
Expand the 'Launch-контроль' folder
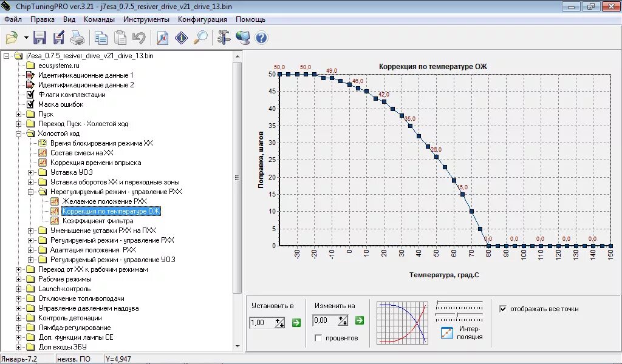19,289
